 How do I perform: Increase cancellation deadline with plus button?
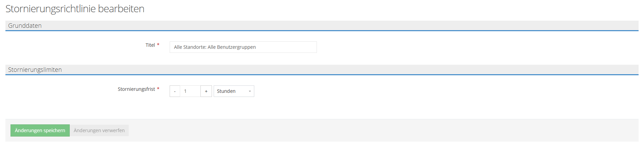[x=206, y=91]
